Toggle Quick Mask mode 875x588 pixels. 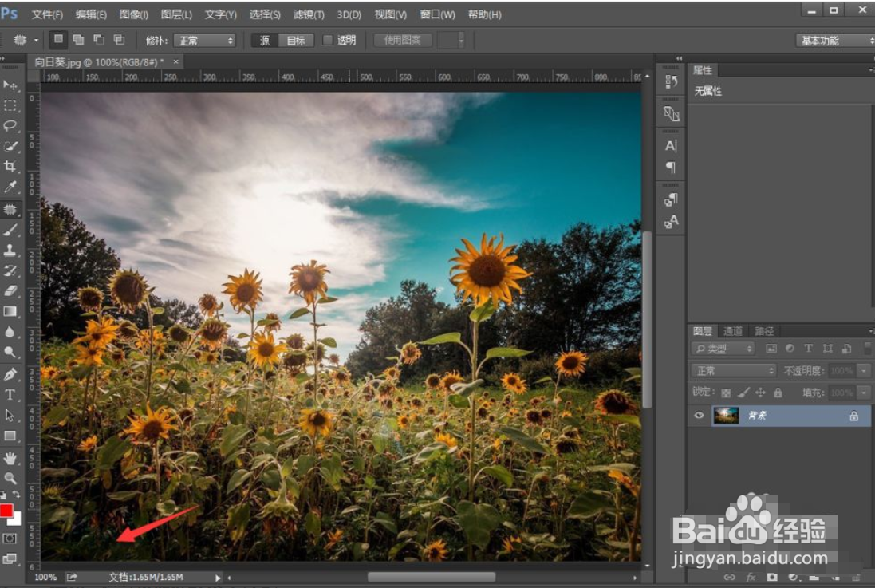[10, 539]
